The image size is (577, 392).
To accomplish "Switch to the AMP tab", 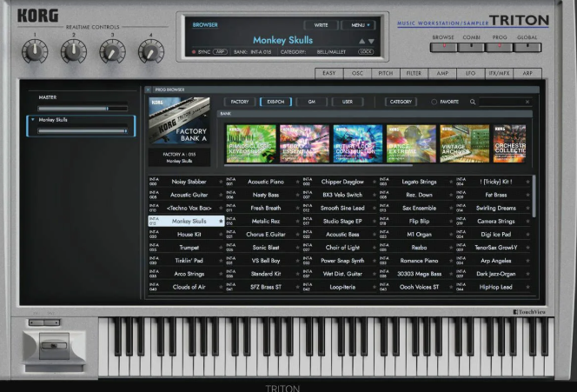I will [x=442, y=73].
